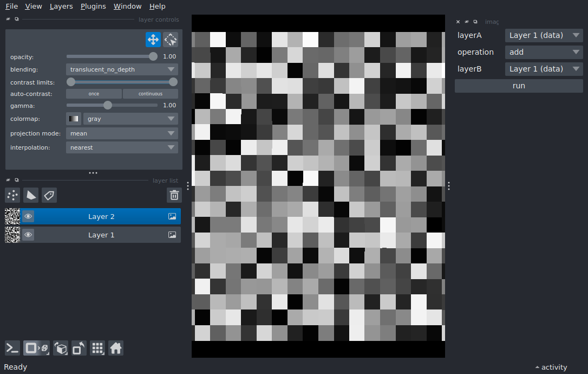
Task: Reset view with home icon
Action: 116,348
